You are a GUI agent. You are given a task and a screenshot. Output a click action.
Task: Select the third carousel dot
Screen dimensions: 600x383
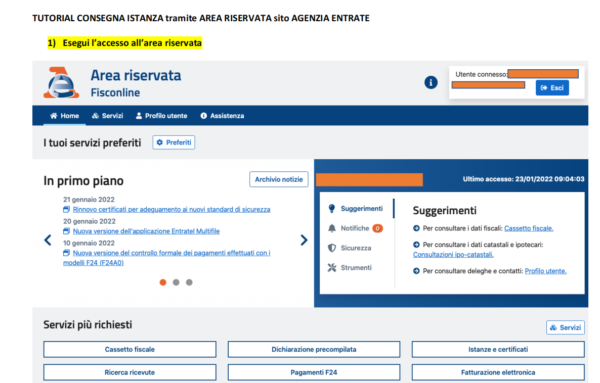pos(189,282)
